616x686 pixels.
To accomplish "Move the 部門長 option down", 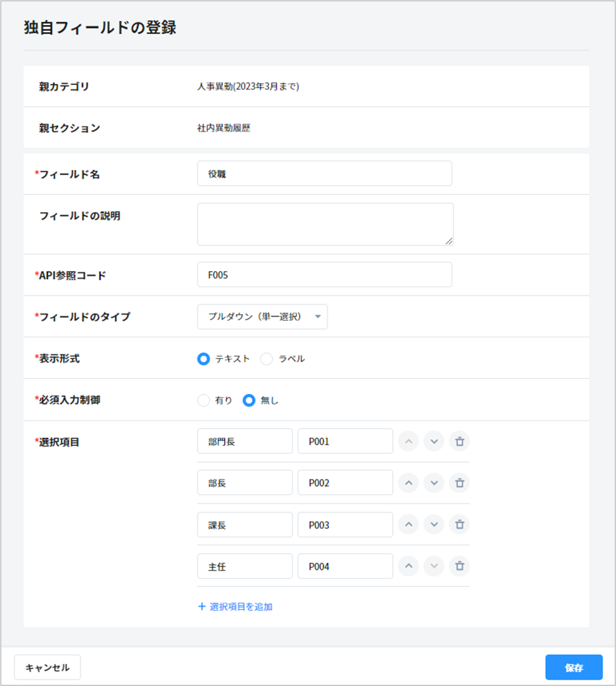I will [x=434, y=441].
